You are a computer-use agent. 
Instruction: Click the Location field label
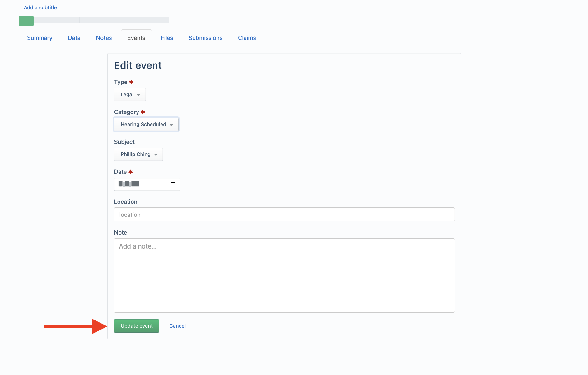coord(126,202)
